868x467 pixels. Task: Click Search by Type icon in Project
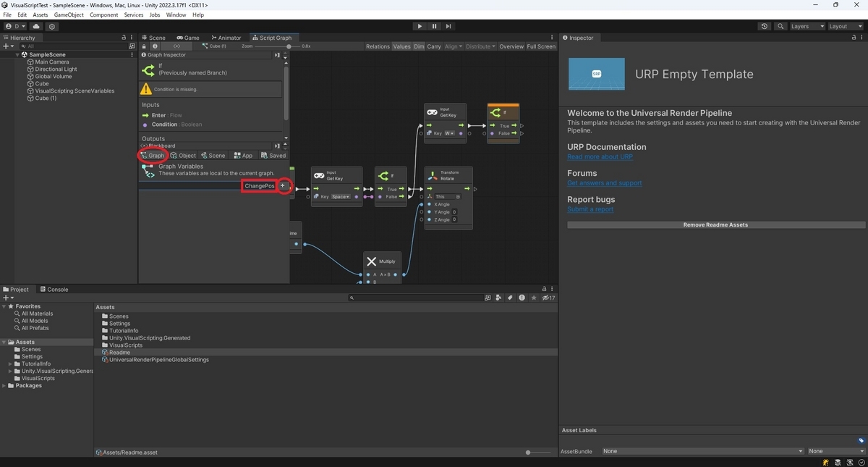tap(498, 298)
